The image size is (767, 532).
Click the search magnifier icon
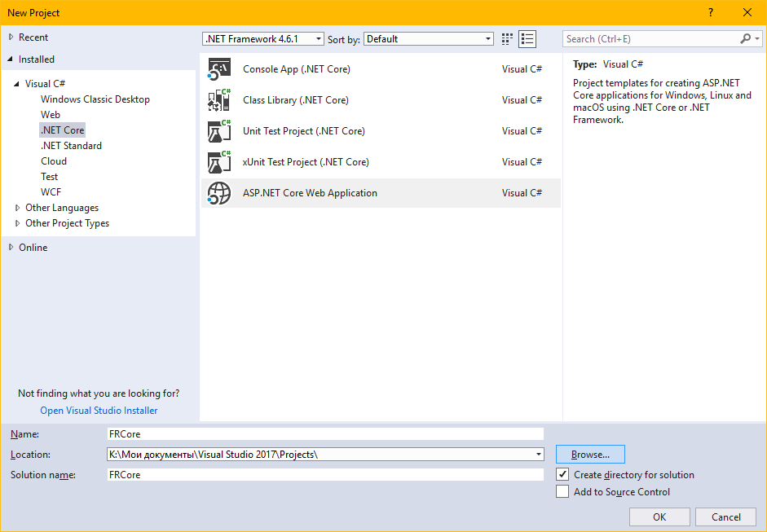[746, 38]
